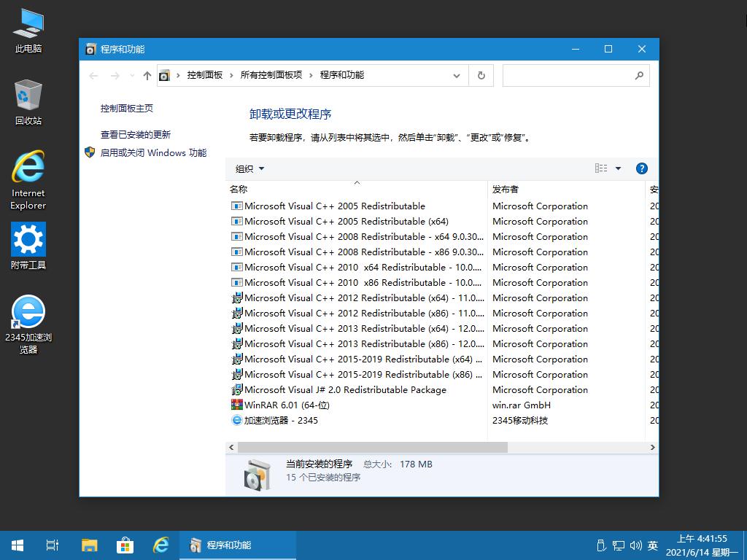The height and width of the screenshot is (560, 747).
Task: Go back with the back arrow
Action: [x=93, y=76]
